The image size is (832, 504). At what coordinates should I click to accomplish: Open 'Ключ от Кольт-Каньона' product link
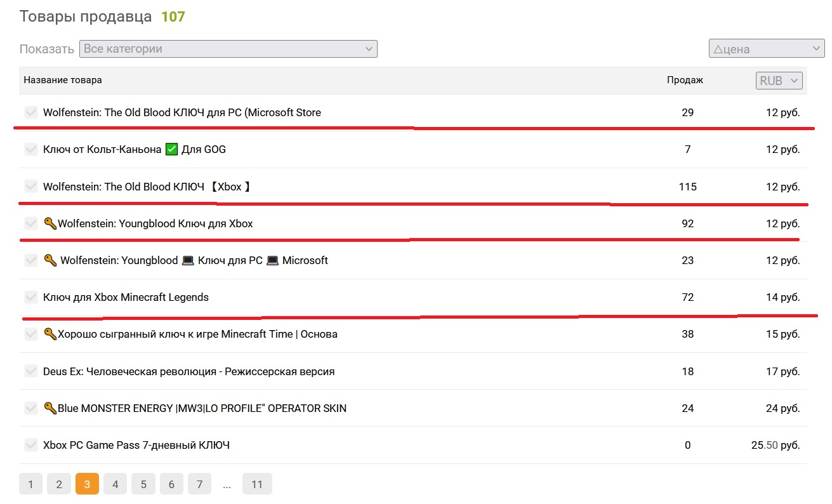(135, 150)
